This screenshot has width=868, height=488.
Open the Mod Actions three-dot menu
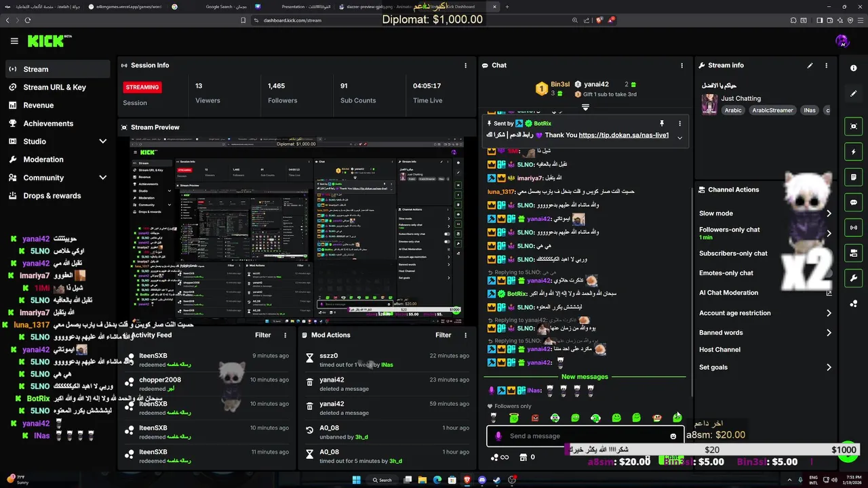(x=465, y=335)
